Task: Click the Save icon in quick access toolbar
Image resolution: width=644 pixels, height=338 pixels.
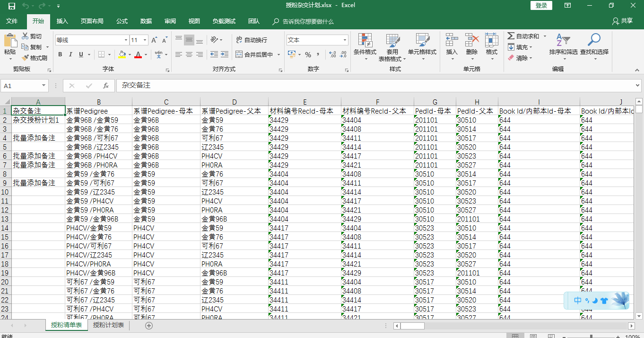Action: pos(12,6)
